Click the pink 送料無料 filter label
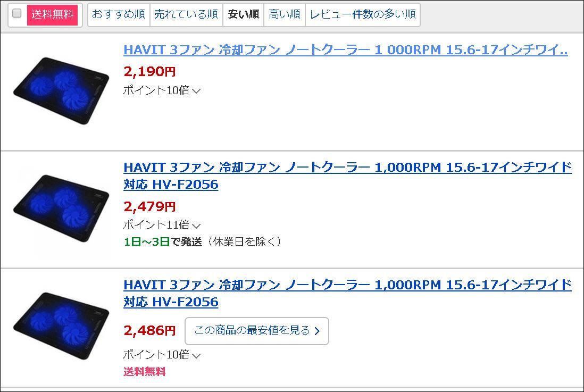 52,14
